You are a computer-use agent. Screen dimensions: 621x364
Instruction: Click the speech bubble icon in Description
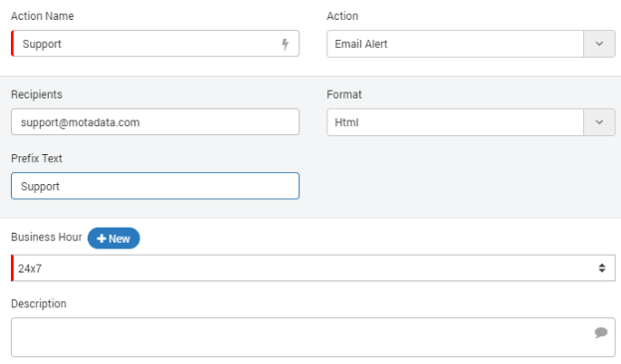[601, 332]
